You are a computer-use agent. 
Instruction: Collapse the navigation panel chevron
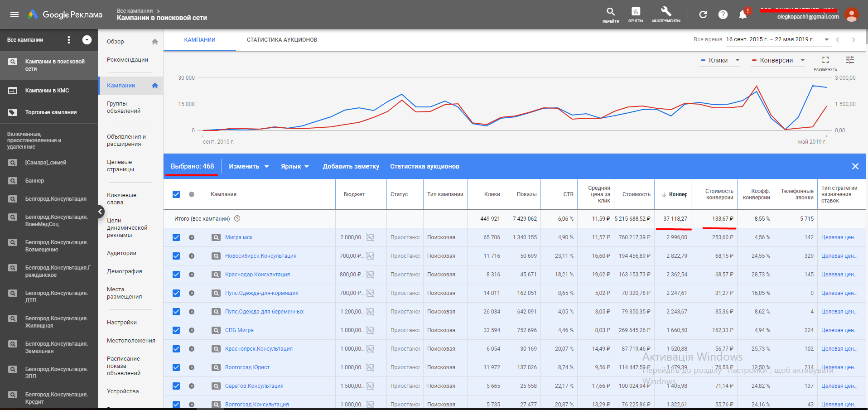point(101,211)
